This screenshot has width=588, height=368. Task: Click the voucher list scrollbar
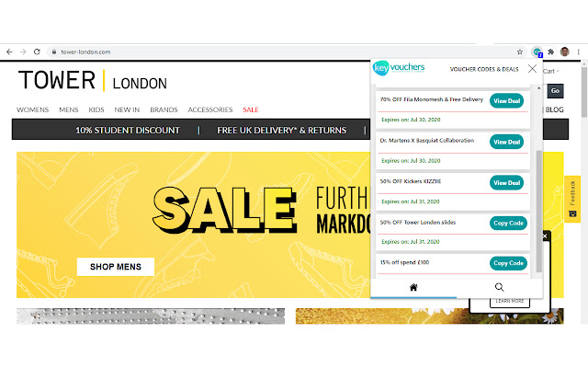click(539, 211)
